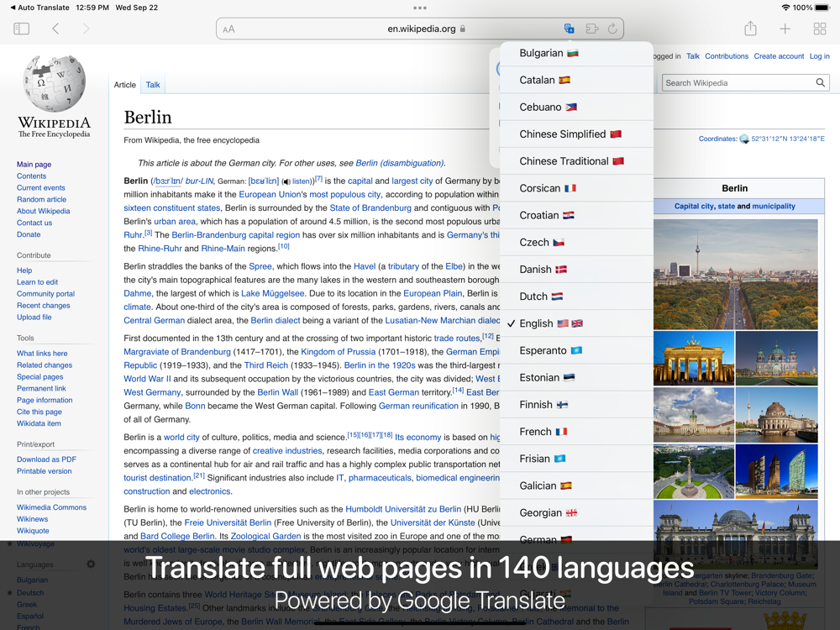Select Frisian translation language

tap(576, 459)
